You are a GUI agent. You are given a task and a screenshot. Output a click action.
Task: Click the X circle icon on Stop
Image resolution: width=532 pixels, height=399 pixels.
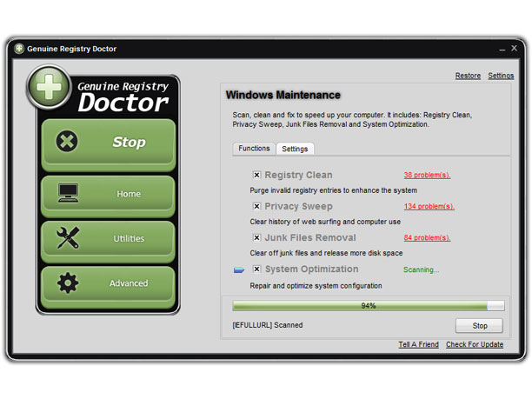(67, 141)
